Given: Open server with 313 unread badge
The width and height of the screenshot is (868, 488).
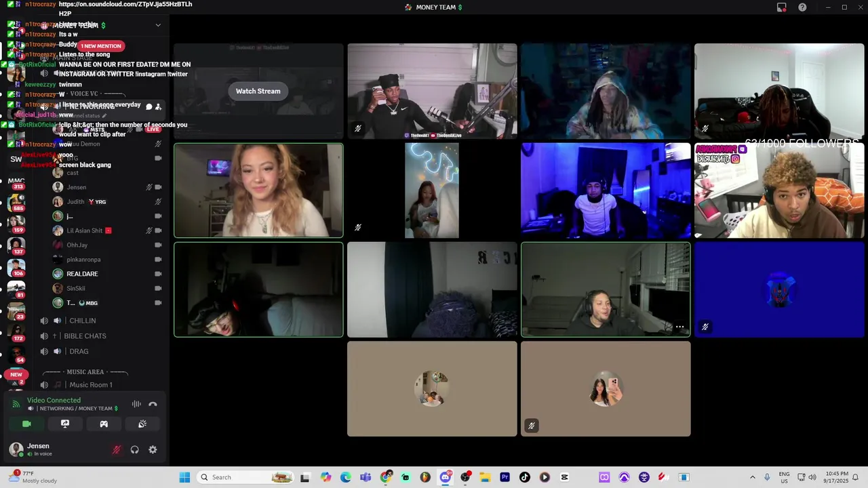Looking at the screenshot, I should coord(16,182).
